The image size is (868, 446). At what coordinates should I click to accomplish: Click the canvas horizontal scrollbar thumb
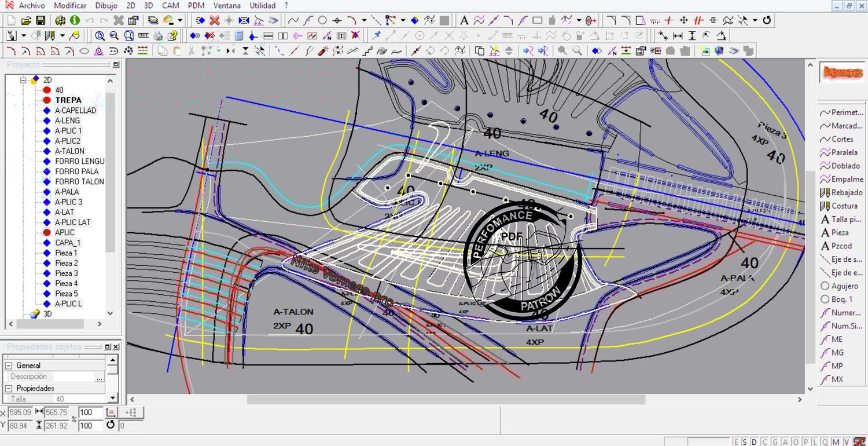(x=446, y=400)
